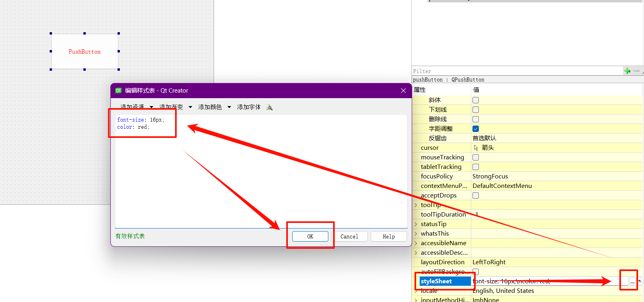This screenshot has width=644, height=302.
Task: Click the arrow cursor icon in cursor row
Action: coord(476,148)
